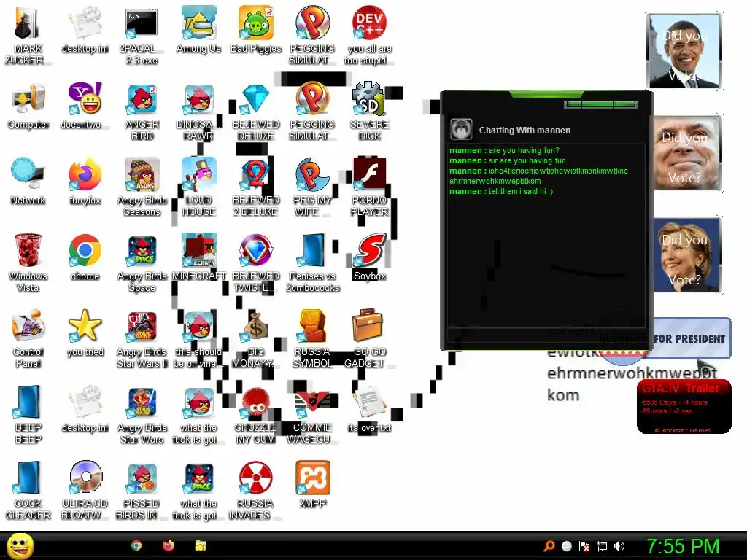This screenshot has width=747, height=560.
Task: Click the mannen avatar in chat window
Action: (x=461, y=129)
